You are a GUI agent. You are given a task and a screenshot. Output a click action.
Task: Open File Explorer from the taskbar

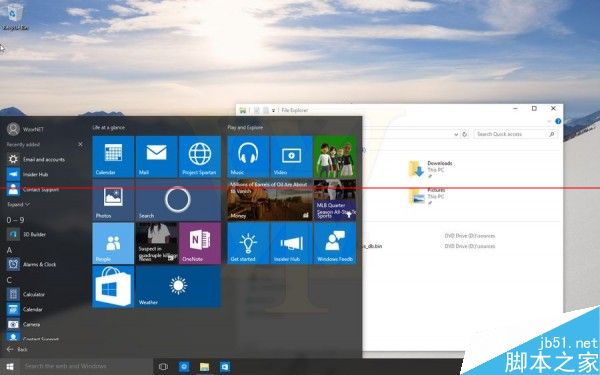(204, 367)
